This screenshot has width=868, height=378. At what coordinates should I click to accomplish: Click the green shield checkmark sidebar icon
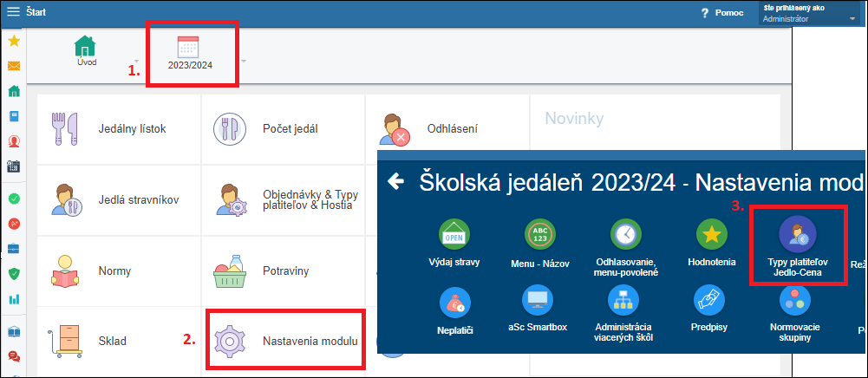pos(14,273)
